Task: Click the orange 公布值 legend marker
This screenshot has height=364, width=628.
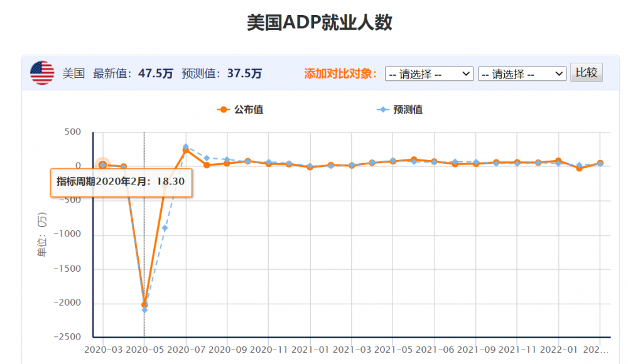Action: pos(224,109)
